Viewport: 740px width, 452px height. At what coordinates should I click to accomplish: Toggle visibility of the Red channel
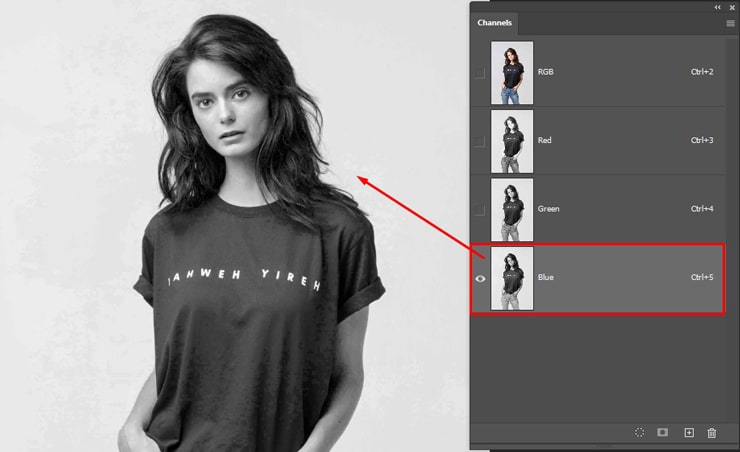pyautogui.click(x=480, y=141)
